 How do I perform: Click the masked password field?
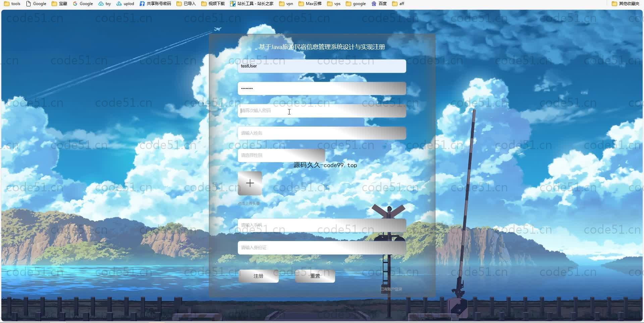(x=322, y=89)
